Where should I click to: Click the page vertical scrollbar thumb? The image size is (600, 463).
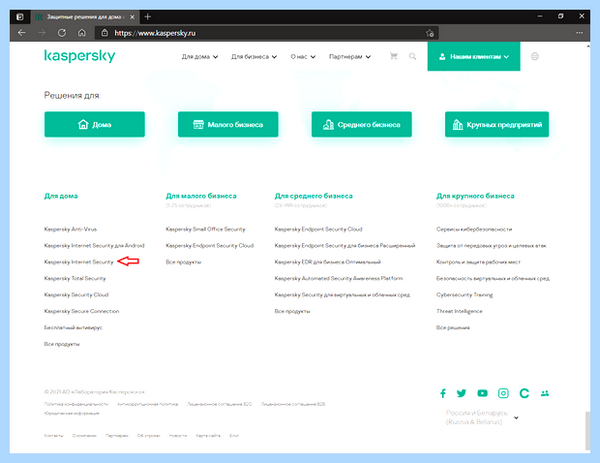pyautogui.click(x=588, y=430)
